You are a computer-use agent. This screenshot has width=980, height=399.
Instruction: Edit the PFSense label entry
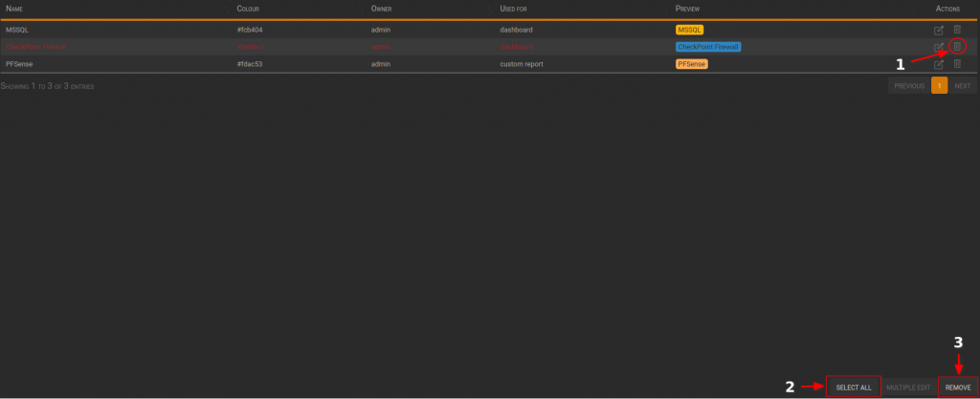938,64
